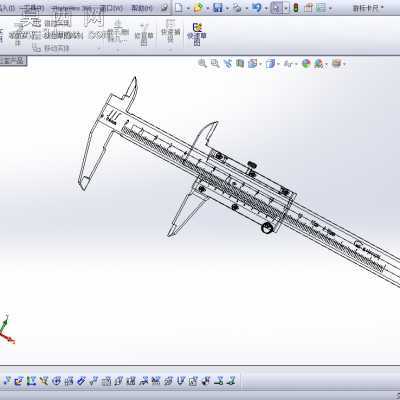Expand the Options dropdown arrow
The width and height of the screenshot is (400, 400).
(330, 8)
